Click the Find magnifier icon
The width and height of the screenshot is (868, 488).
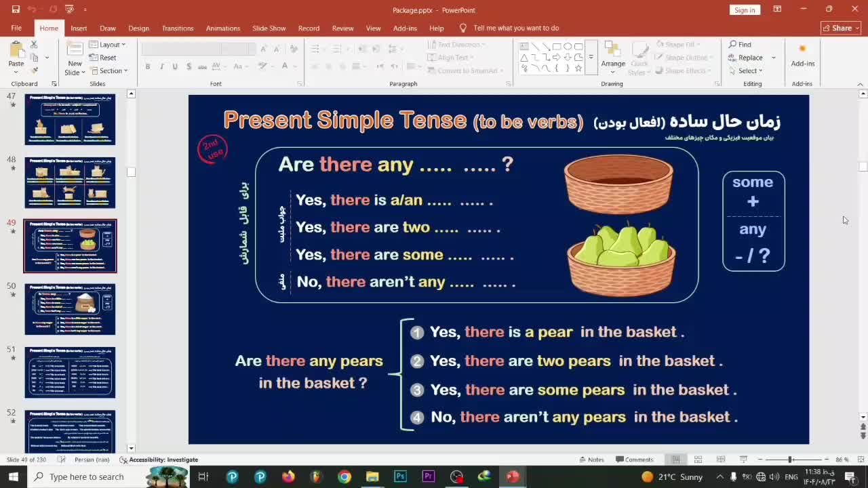[x=732, y=45]
